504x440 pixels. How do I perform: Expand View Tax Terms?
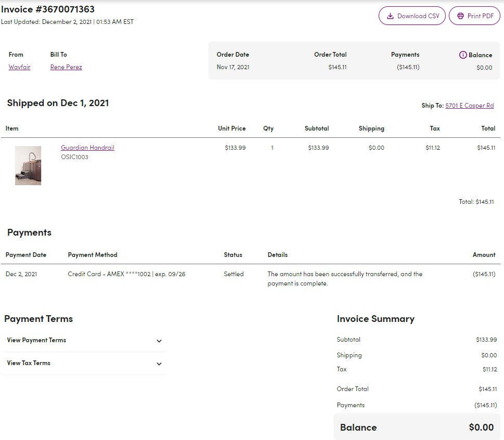coord(84,363)
